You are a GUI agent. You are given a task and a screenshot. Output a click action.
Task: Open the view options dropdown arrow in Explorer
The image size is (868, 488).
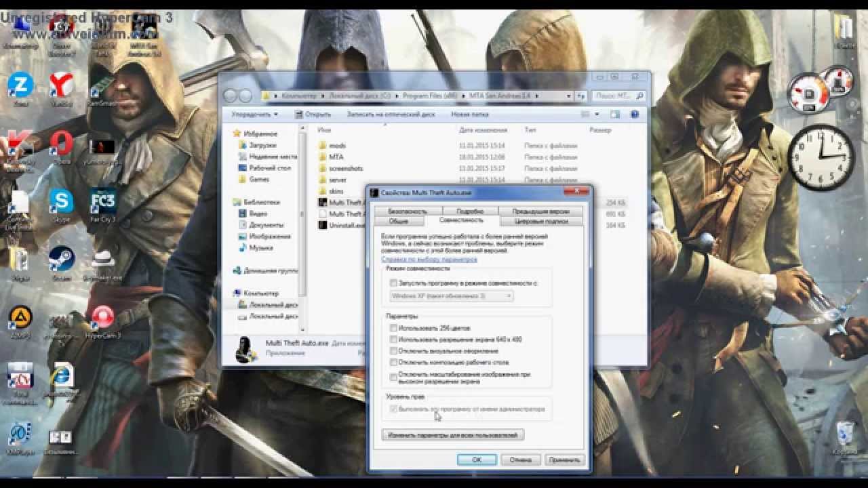pyautogui.click(x=597, y=115)
